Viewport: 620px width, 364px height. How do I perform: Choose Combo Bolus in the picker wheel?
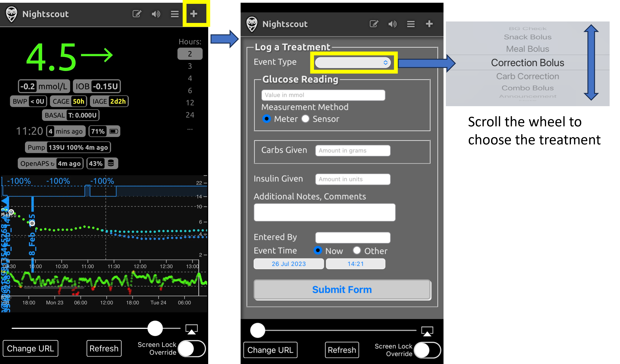[x=527, y=88]
